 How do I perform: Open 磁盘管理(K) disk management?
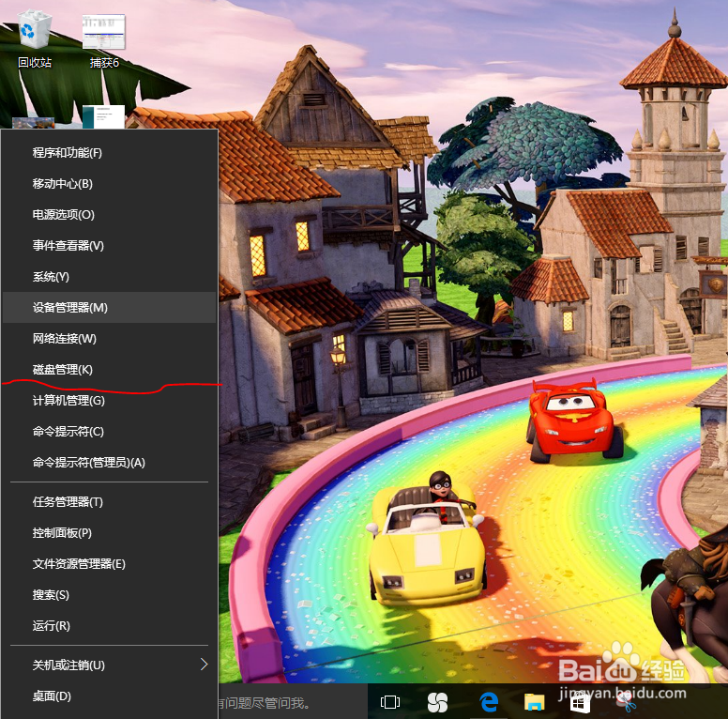(110, 369)
